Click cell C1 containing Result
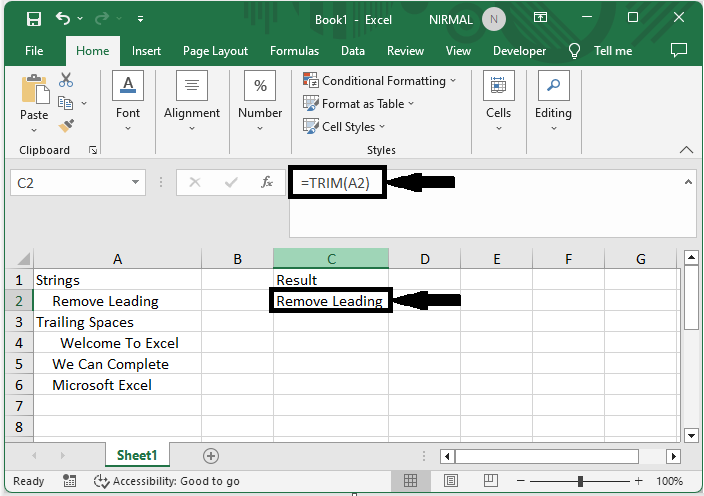Viewport: 704px width, 496px height. pos(331,280)
